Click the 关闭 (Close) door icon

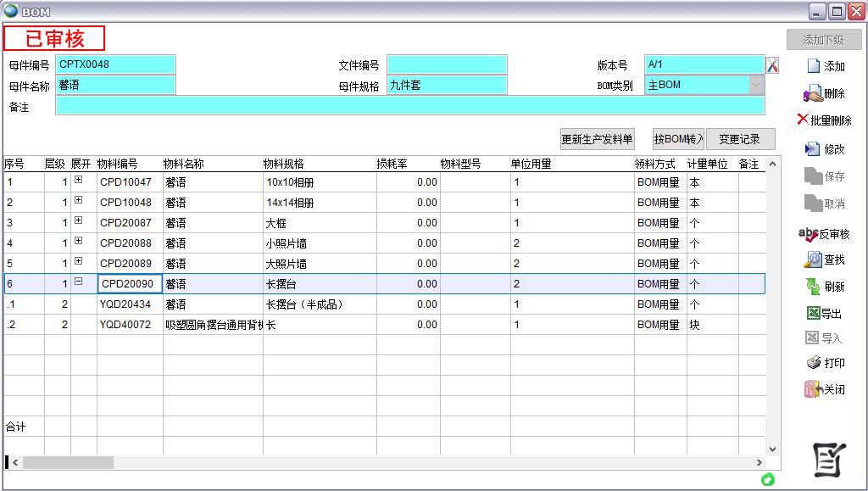[x=814, y=389]
